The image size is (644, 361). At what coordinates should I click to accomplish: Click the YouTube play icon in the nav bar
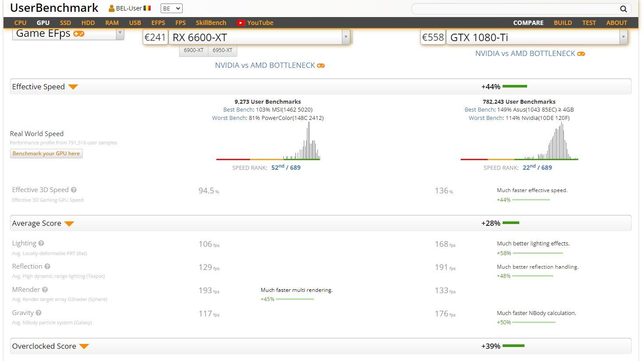(241, 23)
